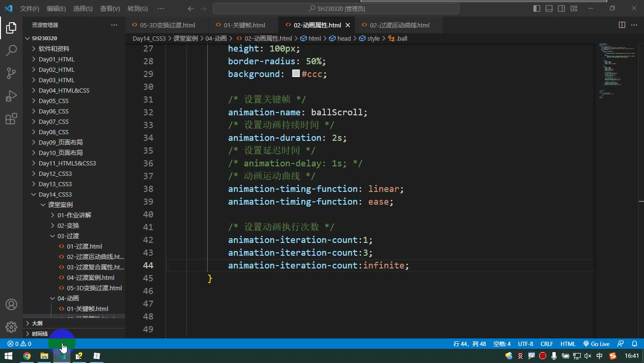Viewport: 644px width, 363px height.
Task: Change the UTF-8 encoding
Action: (x=525, y=344)
